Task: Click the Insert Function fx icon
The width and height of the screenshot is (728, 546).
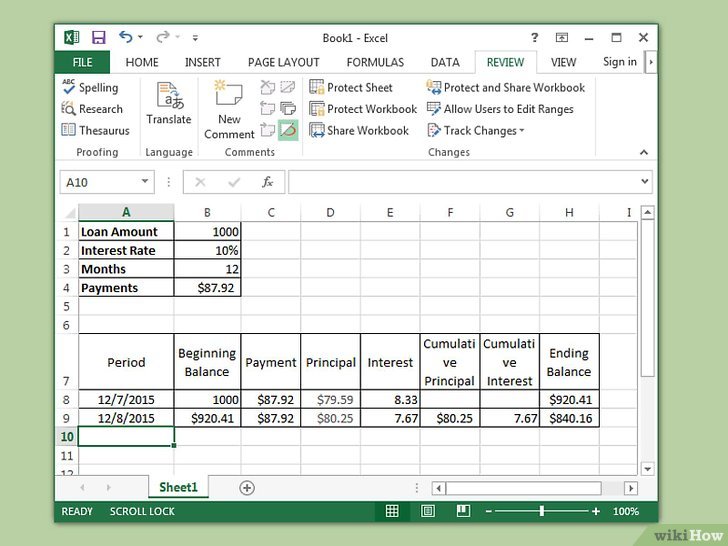Action: tap(267, 182)
